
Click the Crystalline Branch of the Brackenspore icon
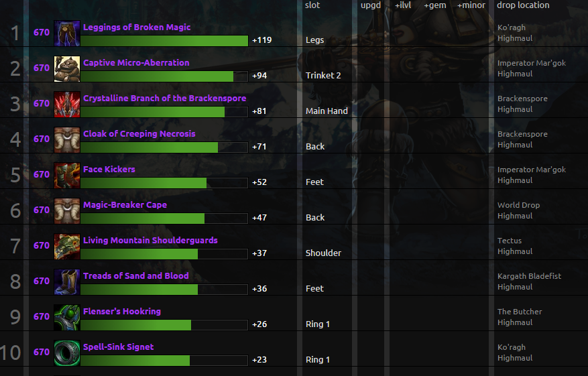point(66,104)
